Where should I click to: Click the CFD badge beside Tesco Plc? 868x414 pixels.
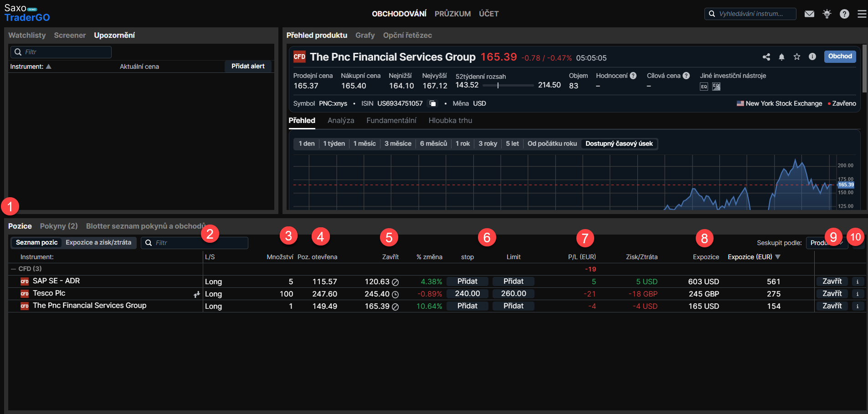click(x=25, y=294)
